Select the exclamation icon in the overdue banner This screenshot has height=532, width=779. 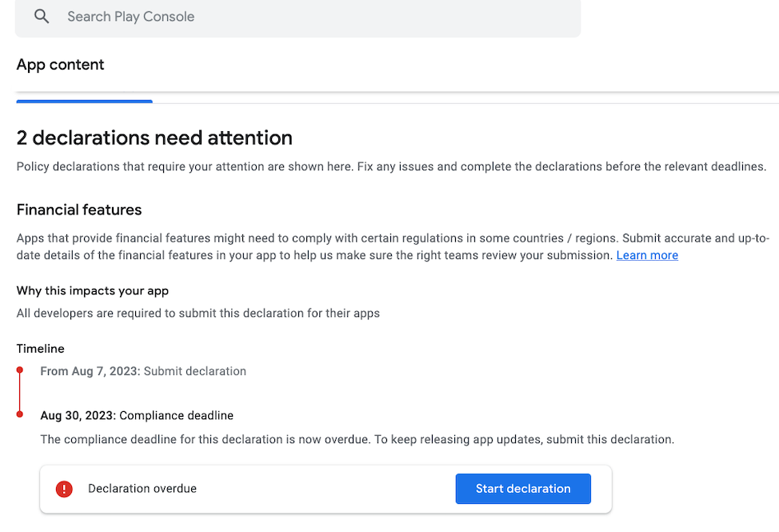(64, 489)
